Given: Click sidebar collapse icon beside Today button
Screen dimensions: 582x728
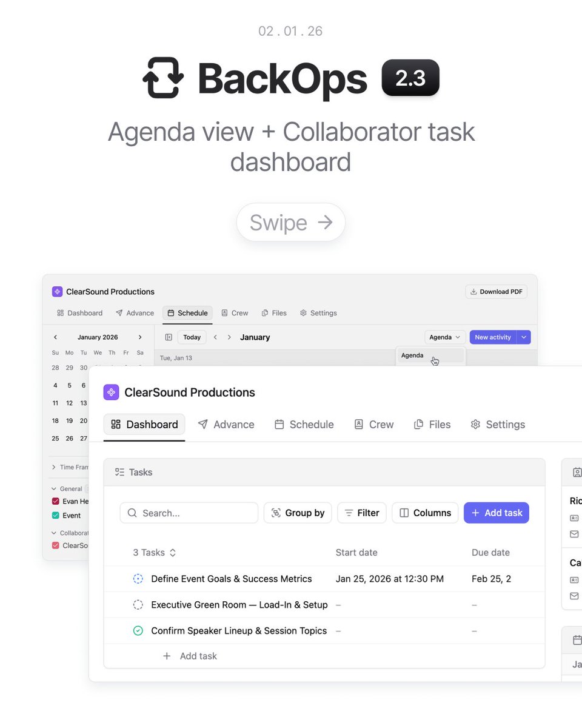Looking at the screenshot, I should coord(169,337).
